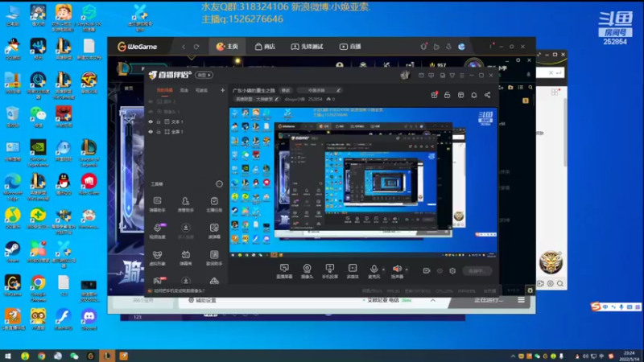Edit the game category label

click(257, 99)
